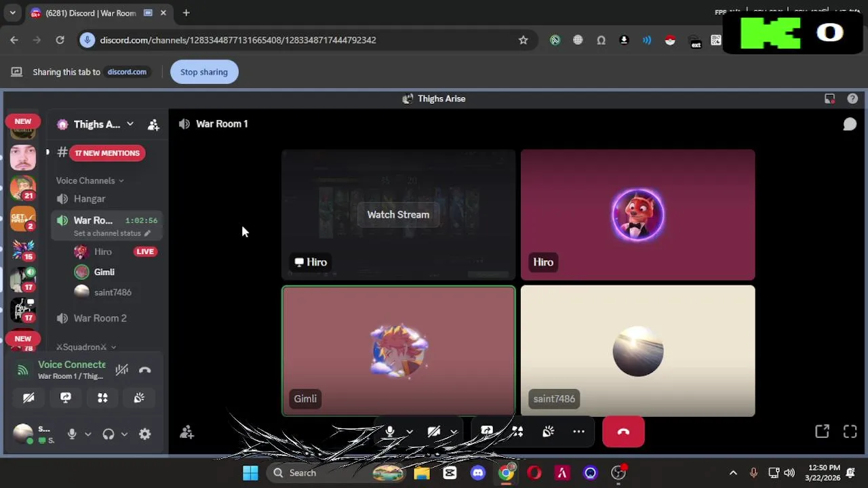Toggle noise suppression in Voice Connected panel
868x488 pixels.
click(x=121, y=370)
